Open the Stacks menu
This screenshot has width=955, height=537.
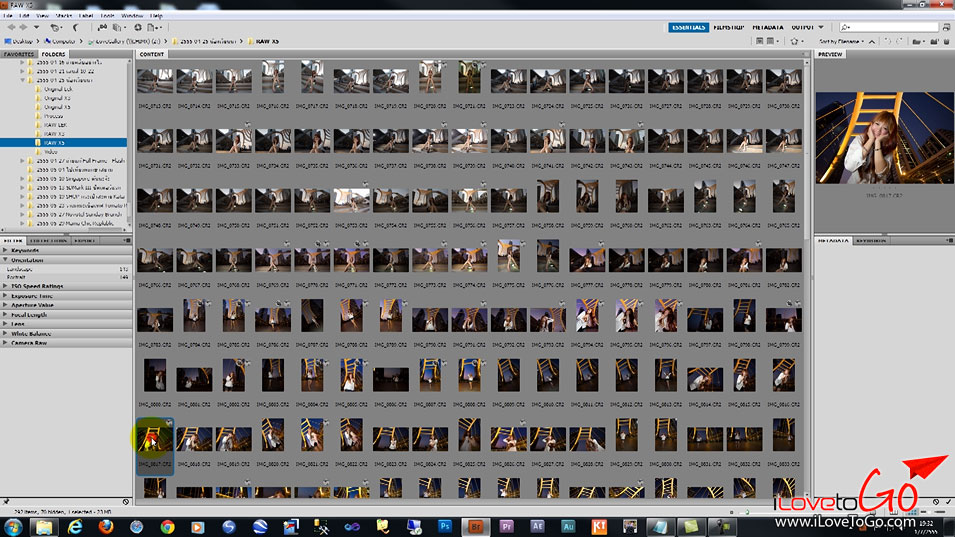click(x=64, y=15)
